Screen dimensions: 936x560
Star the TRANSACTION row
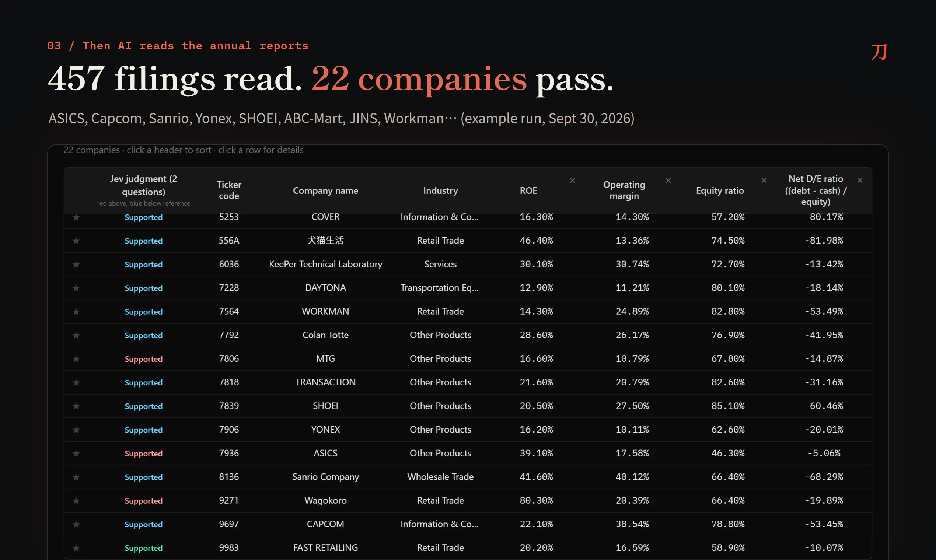pos(76,383)
